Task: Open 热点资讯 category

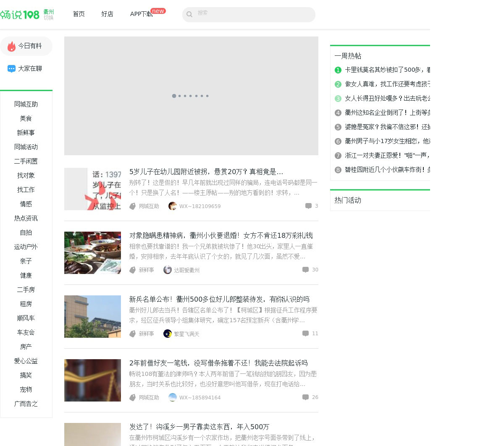Action: 26,218
